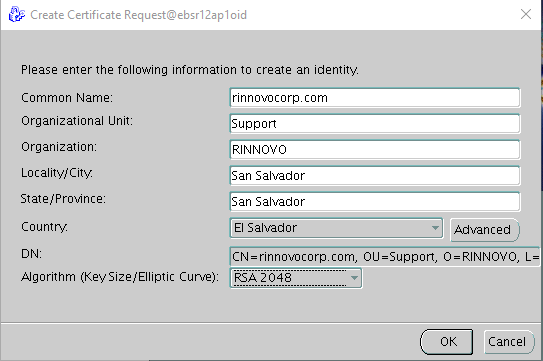Click the 'State/Province:' label
543x361 pixels.
[x=63, y=199]
